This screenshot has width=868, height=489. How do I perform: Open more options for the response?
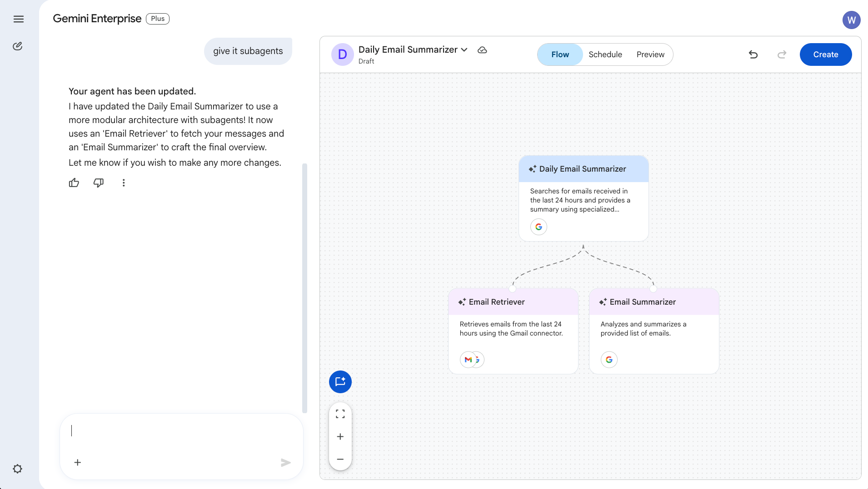point(124,183)
